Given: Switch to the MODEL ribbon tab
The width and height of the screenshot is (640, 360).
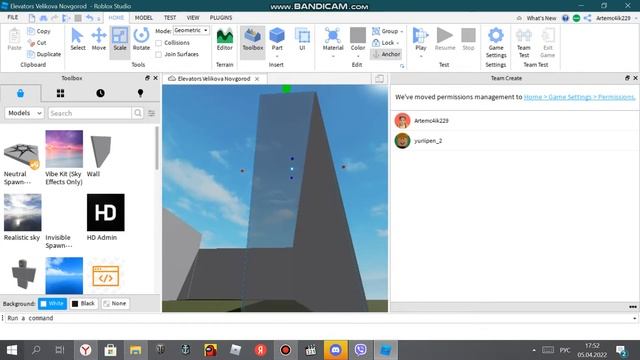Looking at the screenshot, I should 144,18.
